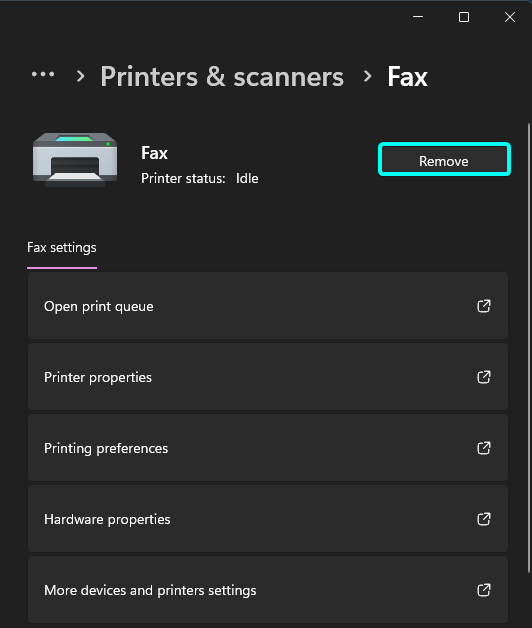
Task: Open the Printer properties row
Action: coord(268,376)
